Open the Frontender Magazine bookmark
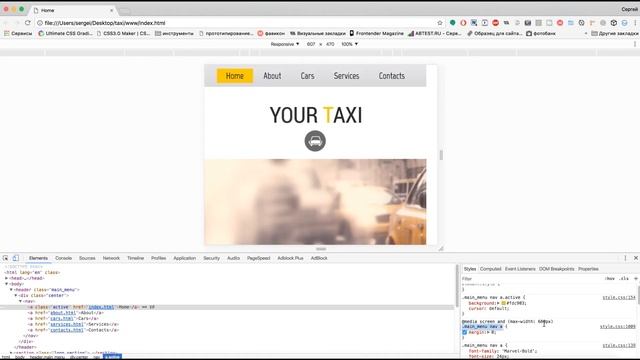 [376, 33]
